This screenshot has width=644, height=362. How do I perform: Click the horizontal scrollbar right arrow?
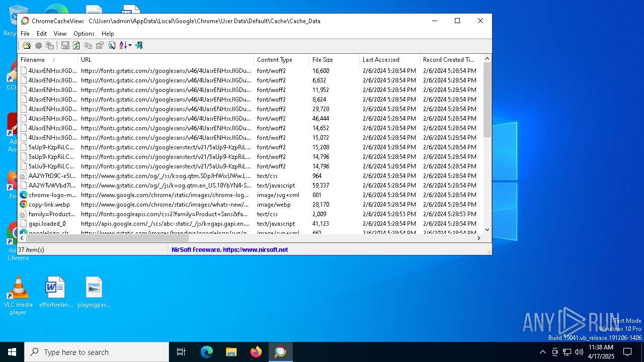pyautogui.click(x=478, y=238)
